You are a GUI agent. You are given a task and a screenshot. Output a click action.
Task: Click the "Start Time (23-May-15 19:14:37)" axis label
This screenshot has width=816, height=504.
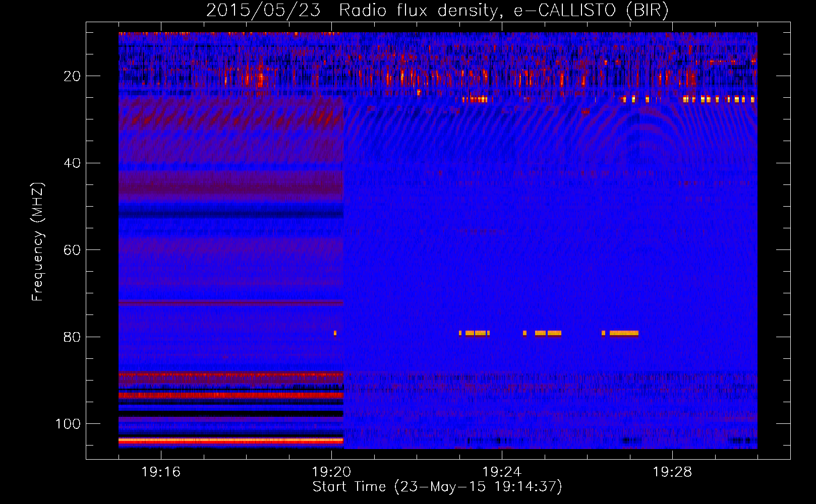437,487
